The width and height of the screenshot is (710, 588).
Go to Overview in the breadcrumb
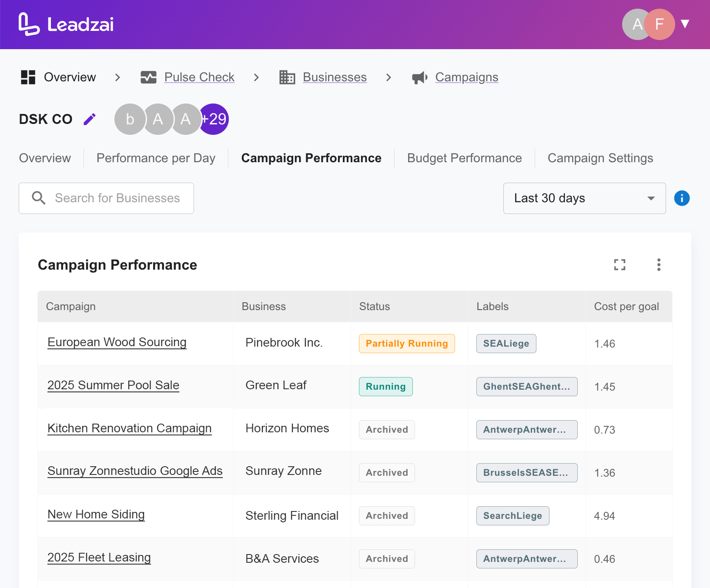[70, 77]
